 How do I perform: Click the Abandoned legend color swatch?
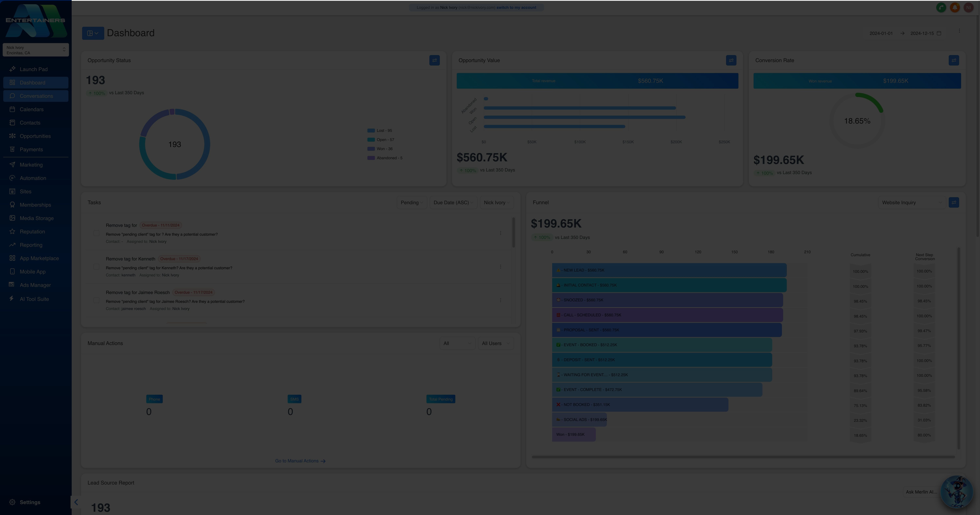371,158
